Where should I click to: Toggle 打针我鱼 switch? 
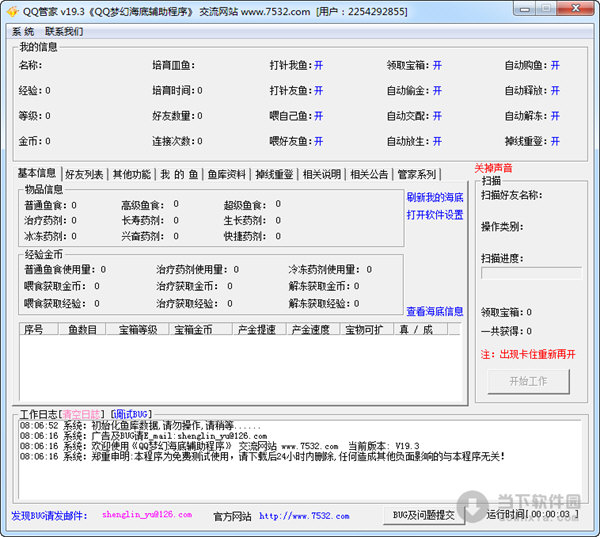[318, 65]
